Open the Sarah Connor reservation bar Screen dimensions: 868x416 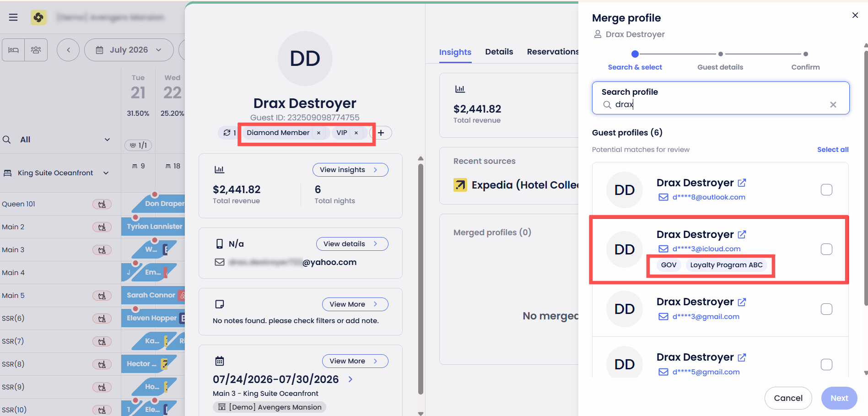[153, 295]
